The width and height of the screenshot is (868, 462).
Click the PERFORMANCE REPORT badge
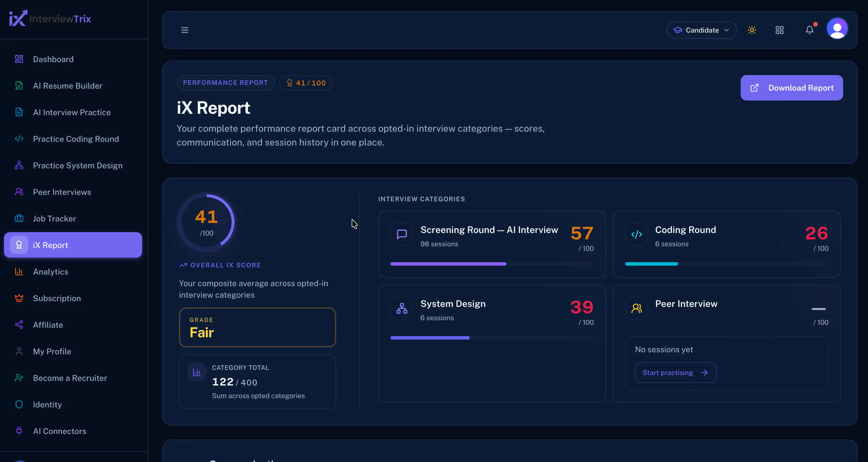(226, 83)
